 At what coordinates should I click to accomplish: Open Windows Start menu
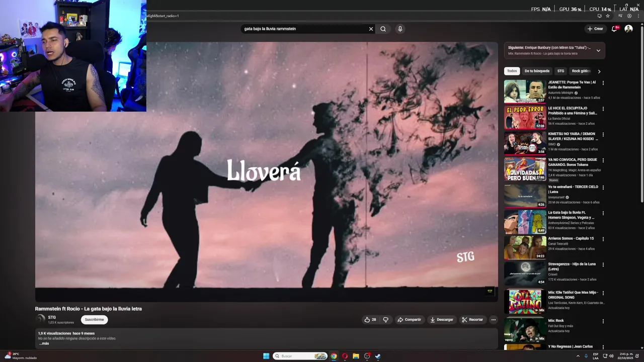266,356
